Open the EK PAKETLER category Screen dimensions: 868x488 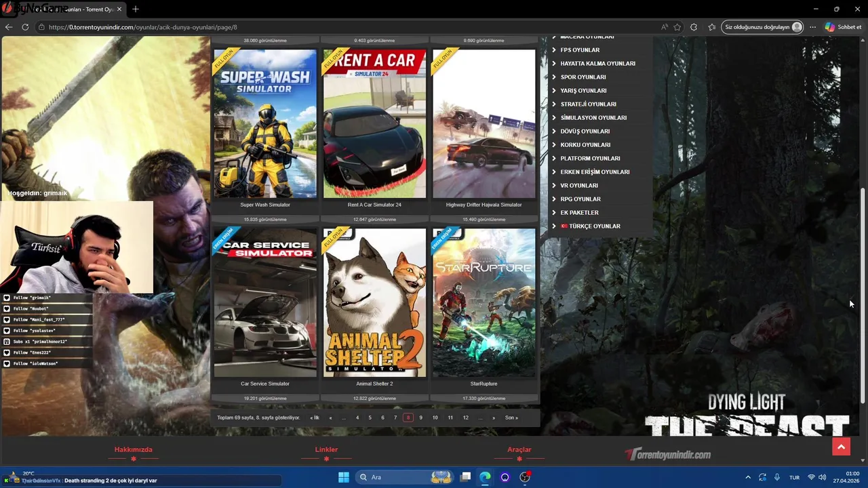tap(579, 213)
